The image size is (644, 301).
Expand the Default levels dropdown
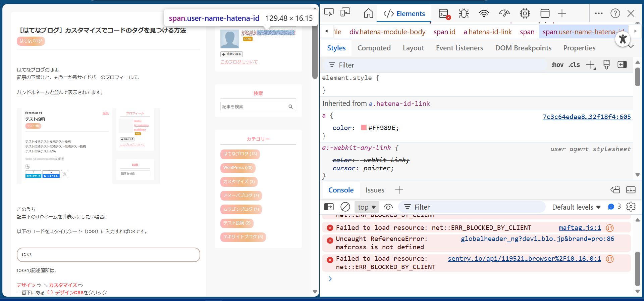(x=576, y=207)
